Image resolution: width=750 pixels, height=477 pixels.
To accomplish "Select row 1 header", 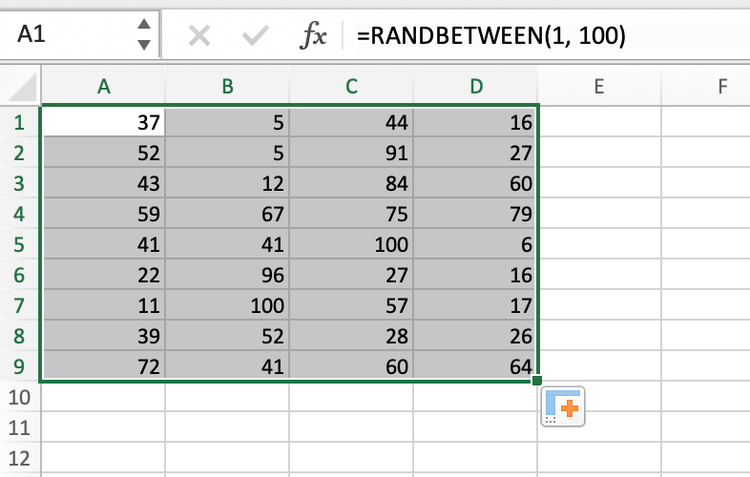I will 20,122.
